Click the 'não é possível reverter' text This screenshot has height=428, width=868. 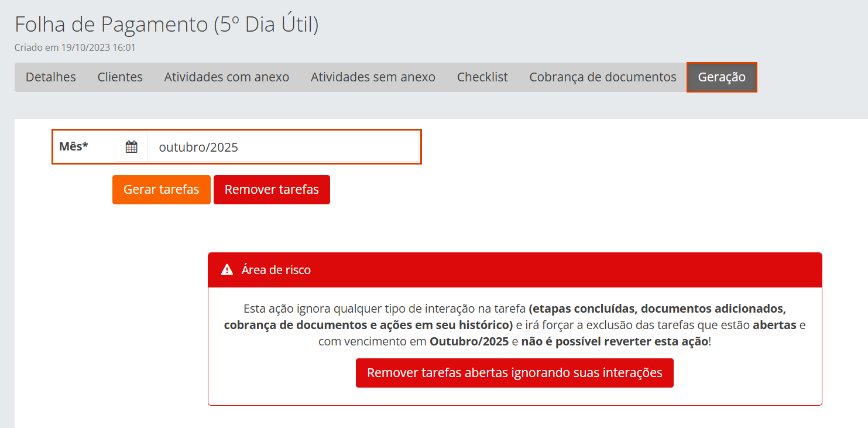point(615,341)
